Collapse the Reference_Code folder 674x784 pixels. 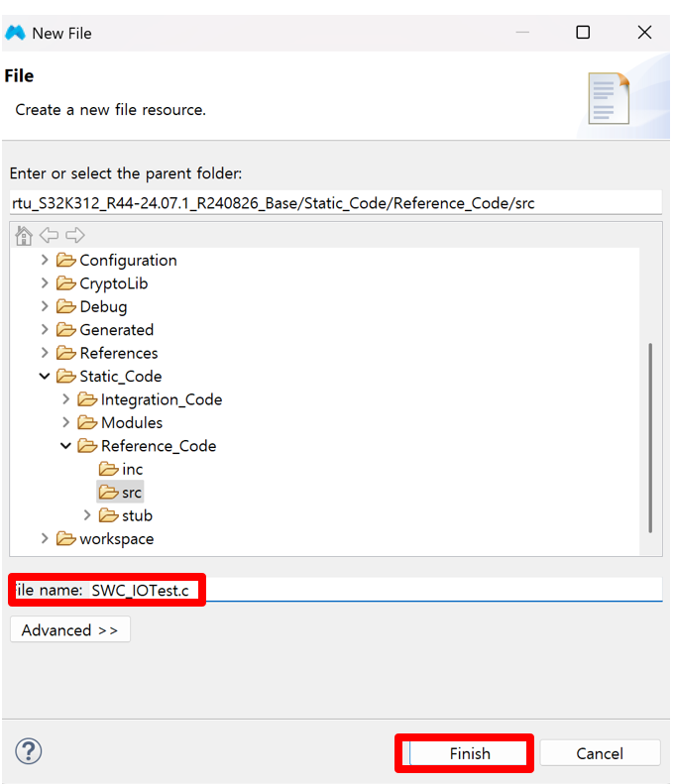(x=65, y=445)
